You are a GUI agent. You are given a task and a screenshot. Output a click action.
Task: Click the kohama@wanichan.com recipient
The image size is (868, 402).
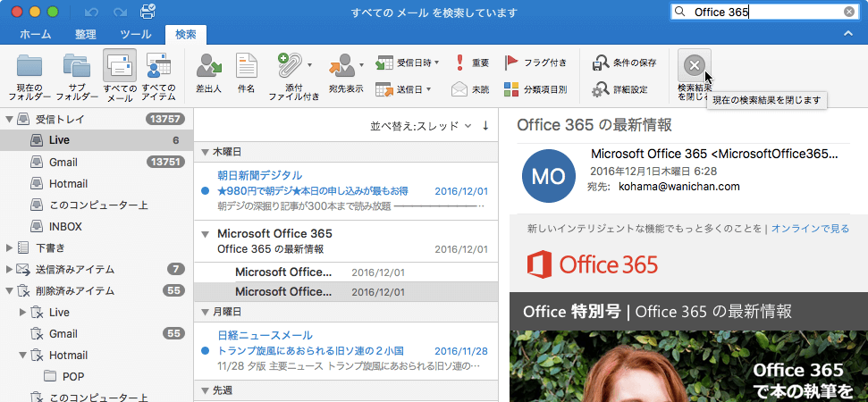pyautogui.click(x=678, y=187)
